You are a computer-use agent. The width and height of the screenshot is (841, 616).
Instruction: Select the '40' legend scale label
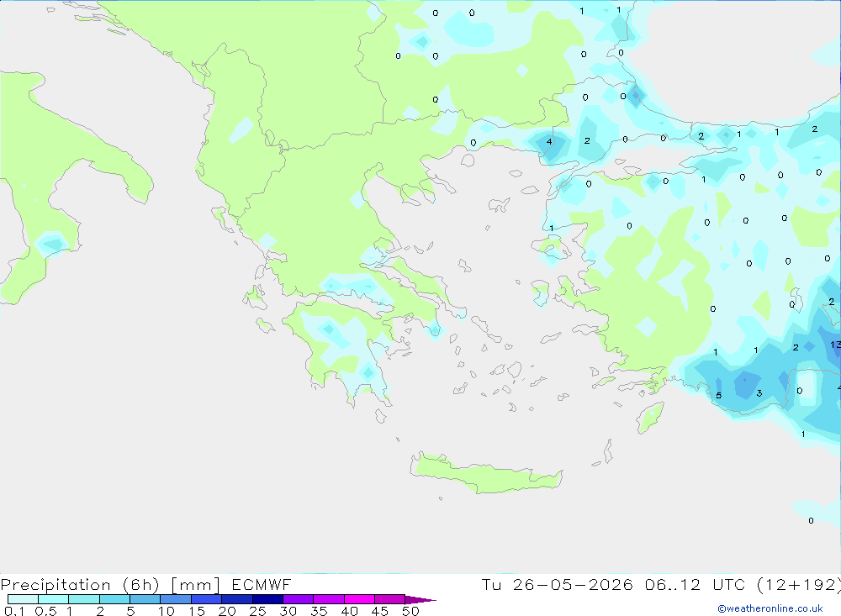(x=350, y=611)
